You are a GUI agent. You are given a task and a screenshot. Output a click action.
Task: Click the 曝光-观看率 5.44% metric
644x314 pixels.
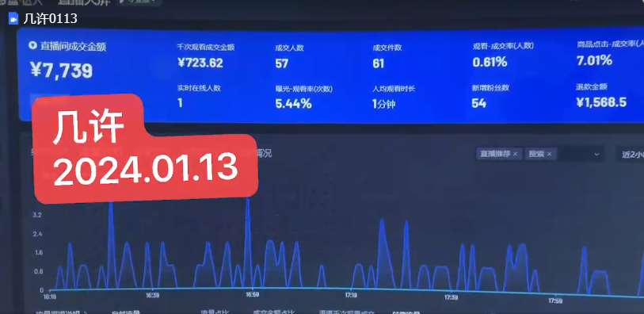click(x=303, y=97)
